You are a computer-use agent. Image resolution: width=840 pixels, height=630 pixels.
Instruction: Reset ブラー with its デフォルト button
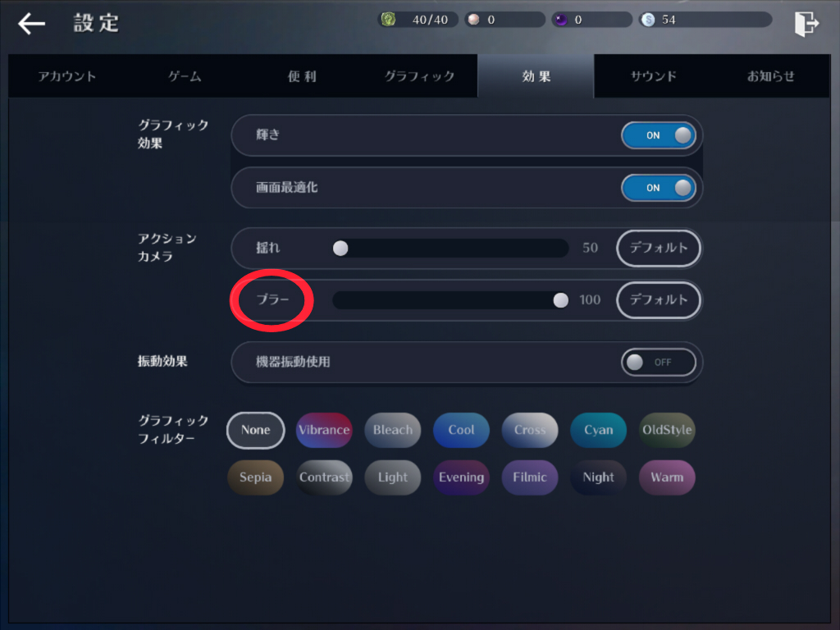[659, 300]
